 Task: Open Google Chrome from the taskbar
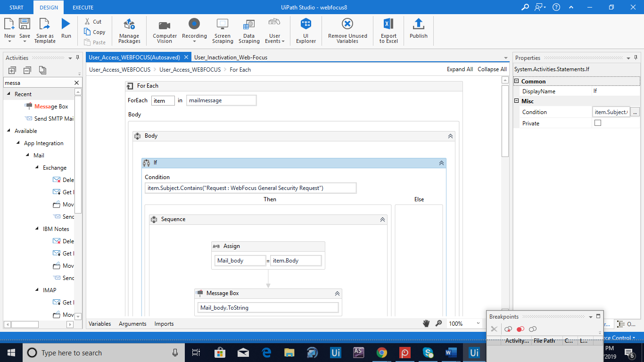click(x=382, y=353)
